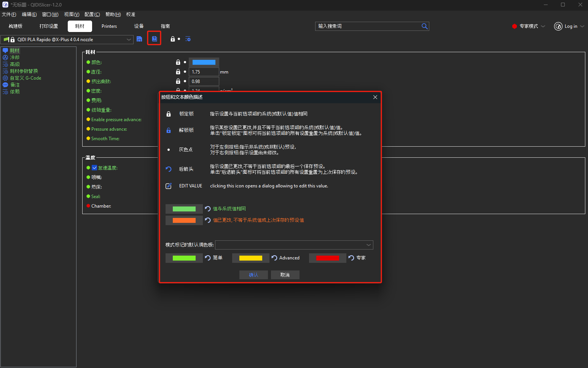The height and width of the screenshot is (368, 588).
Task: Switch to the 设备 tab
Action: click(x=139, y=26)
